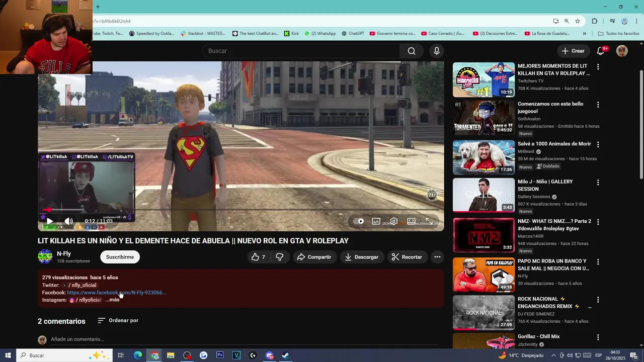The image size is (644, 362).
Task: Like the video with thumbs up
Action: (x=259, y=257)
